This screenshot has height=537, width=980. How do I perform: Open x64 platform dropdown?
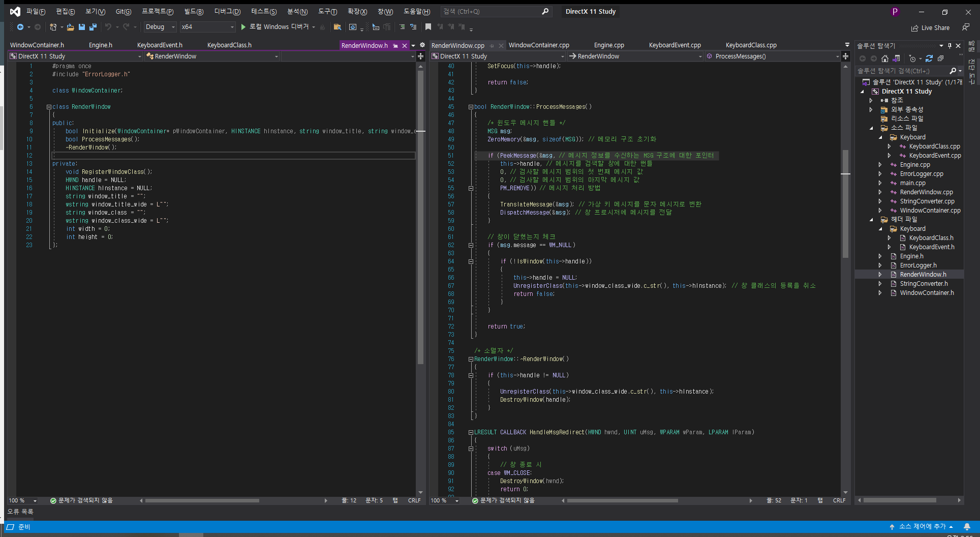(x=207, y=27)
